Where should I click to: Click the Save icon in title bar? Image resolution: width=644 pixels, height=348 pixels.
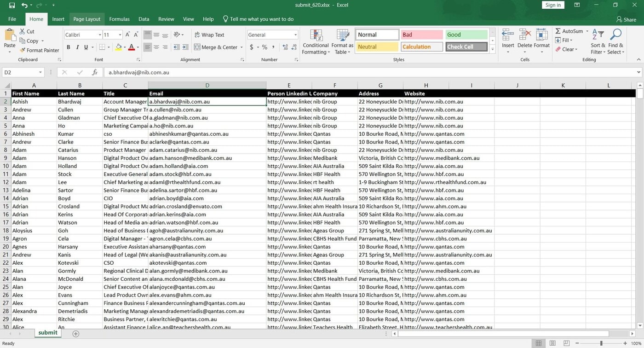pyautogui.click(x=12, y=5)
